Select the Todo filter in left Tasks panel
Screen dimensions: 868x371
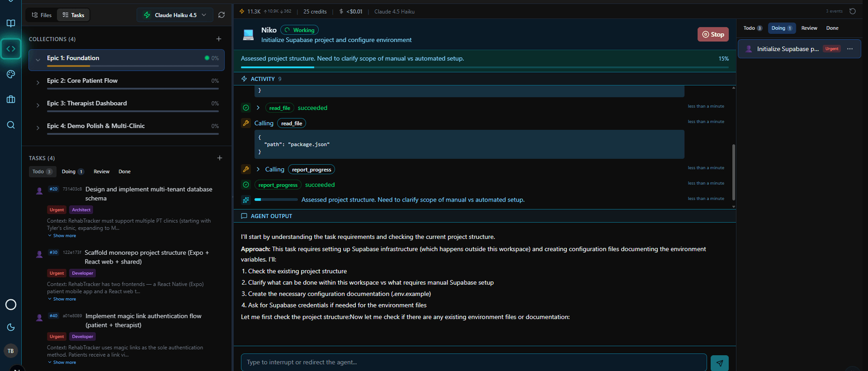click(x=42, y=172)
